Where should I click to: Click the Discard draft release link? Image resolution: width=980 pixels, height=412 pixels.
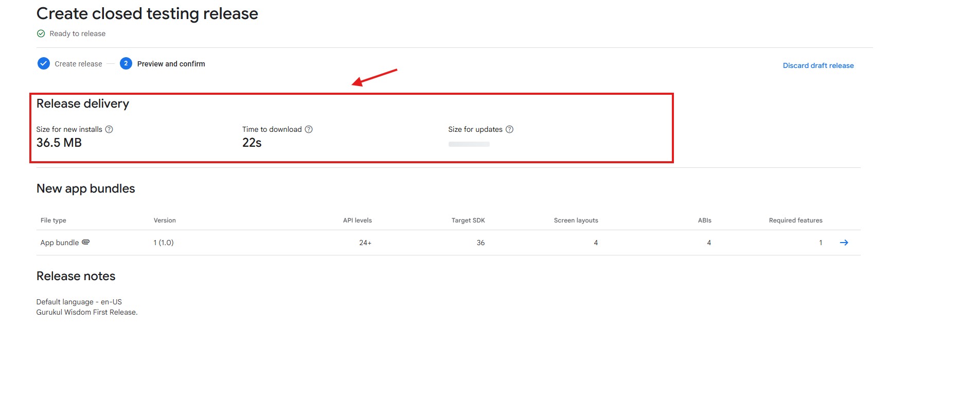[x=818, y=65]
